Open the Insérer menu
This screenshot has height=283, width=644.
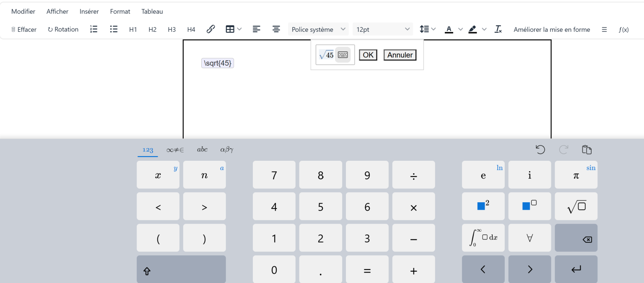(x=89, y=12)
